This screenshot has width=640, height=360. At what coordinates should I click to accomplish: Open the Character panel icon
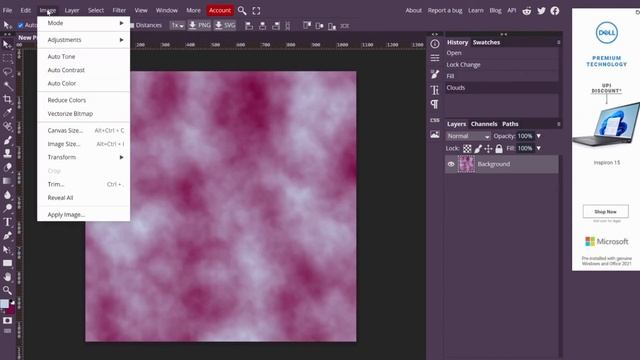coord(435,90)
